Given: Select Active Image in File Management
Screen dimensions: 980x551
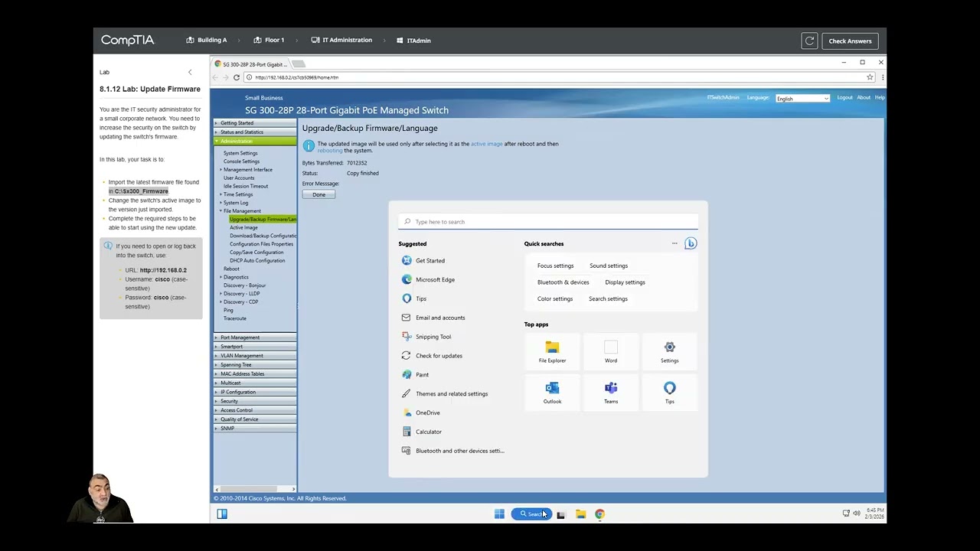Looking at the screenshot, I should 243,228.
